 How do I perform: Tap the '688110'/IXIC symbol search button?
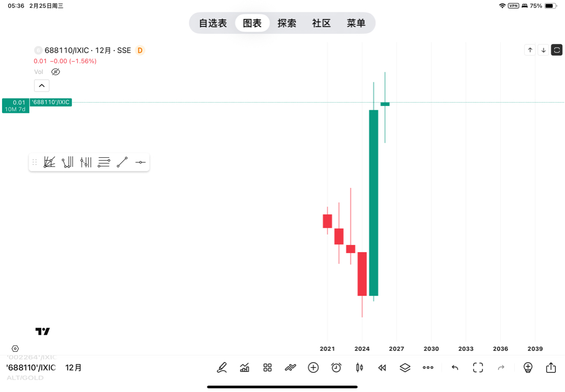(x=31, y=367)
